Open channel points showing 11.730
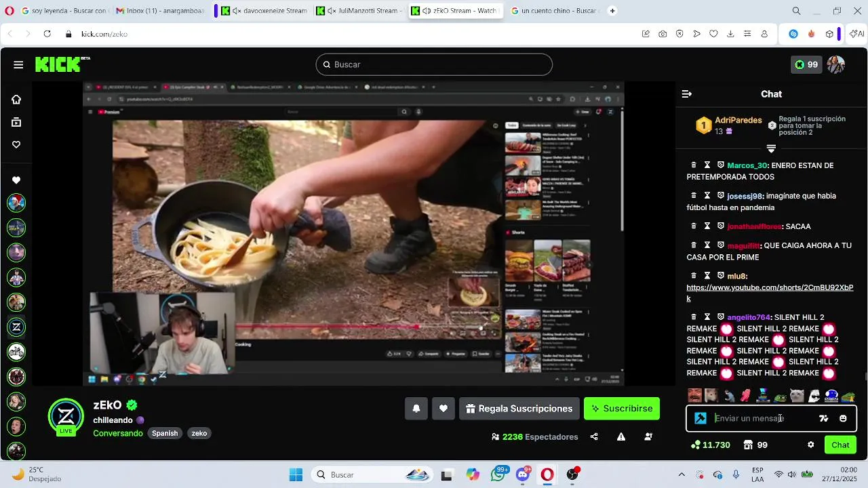Image resolution: width=868 pixels, height=488 pixels. (x=711, y=445)
